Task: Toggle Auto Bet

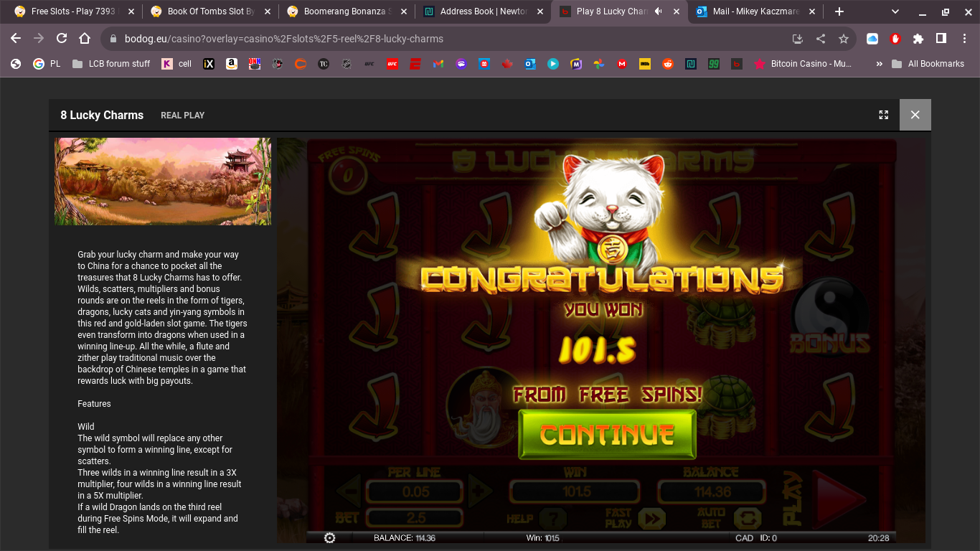Action: tap(748, 518)
